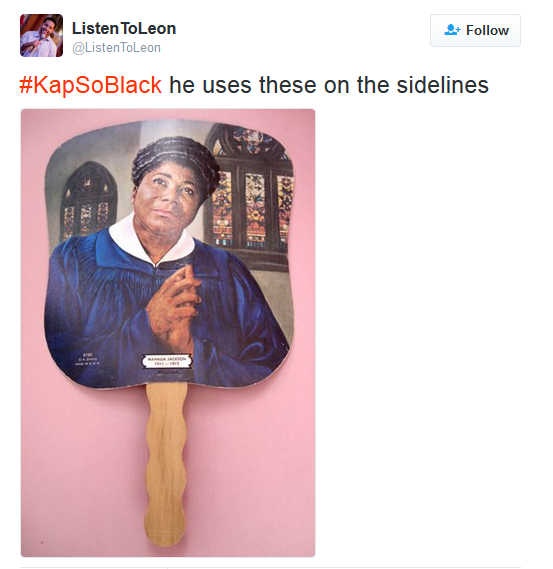The width and height of the screenshot is (553, 569).
Task: Click the small maker's text on the fan
Action: pos(86,359)
